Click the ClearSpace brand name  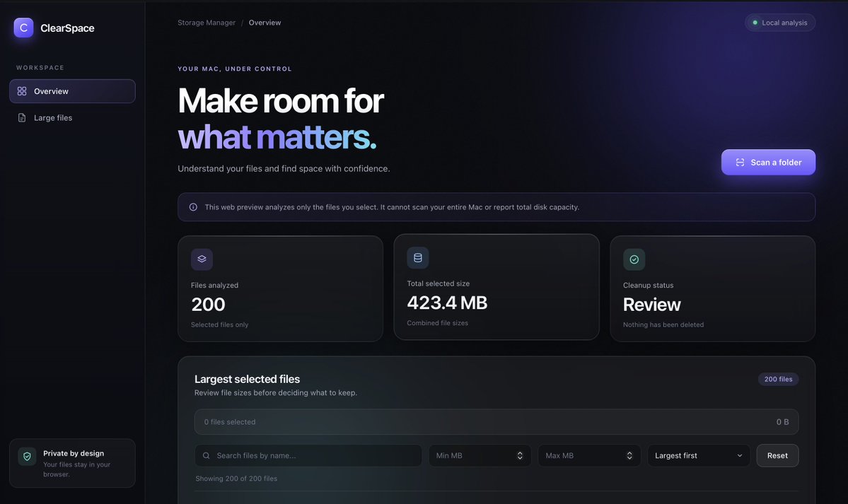click(x=67, y=28)
